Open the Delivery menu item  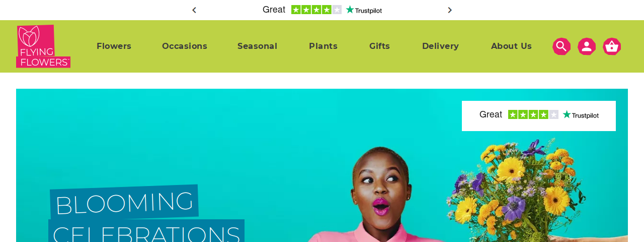(x=440, y=46)
